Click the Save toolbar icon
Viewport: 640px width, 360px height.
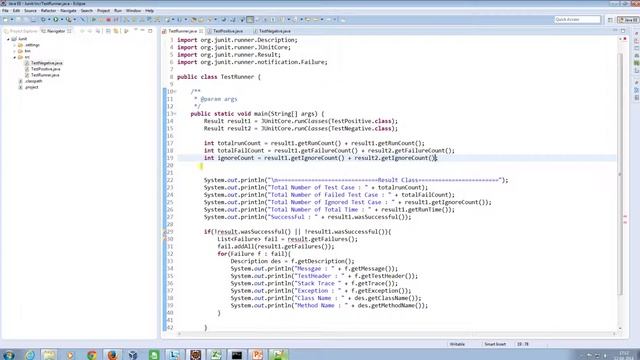[x=18, y=20]
